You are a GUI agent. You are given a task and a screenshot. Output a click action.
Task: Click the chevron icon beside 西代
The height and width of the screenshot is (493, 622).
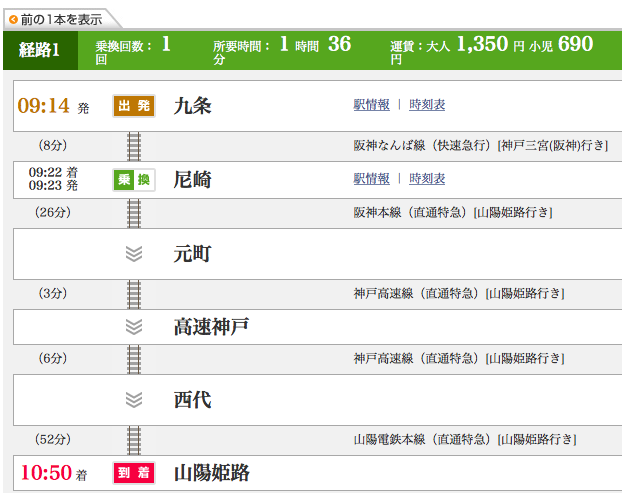pyautogui.click(x=134, y=400)
